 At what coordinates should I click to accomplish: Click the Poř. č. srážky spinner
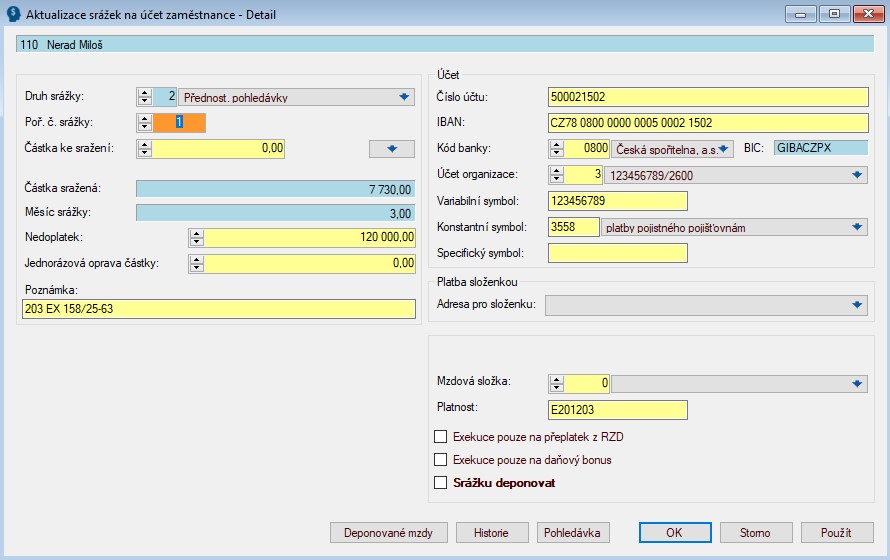click(145, 123)
